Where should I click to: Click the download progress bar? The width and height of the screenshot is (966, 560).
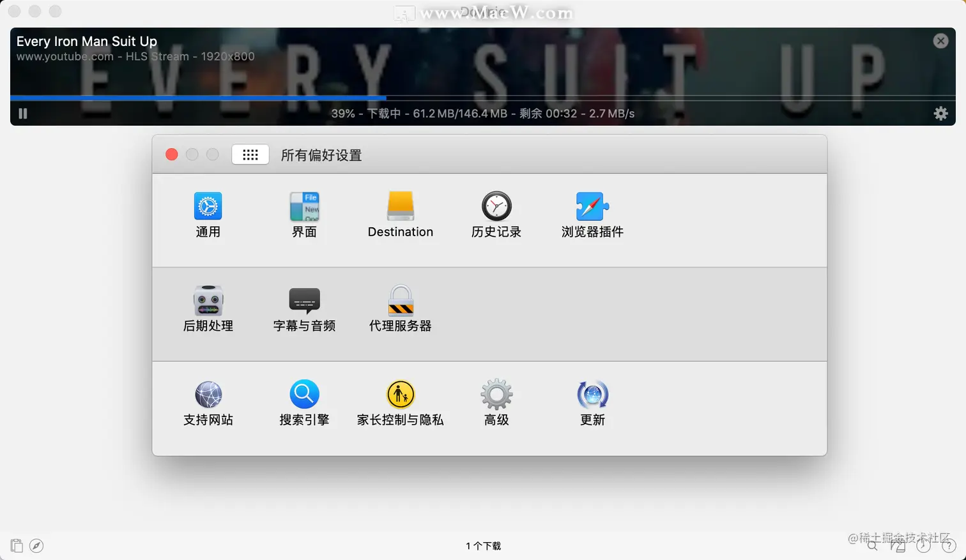click(483, 98)
